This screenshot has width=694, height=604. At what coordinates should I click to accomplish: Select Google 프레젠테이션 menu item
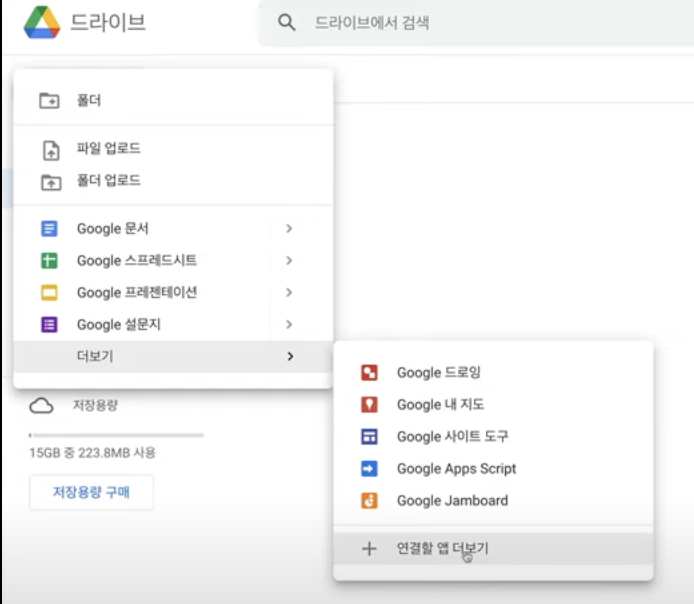[x=173, y=292]
